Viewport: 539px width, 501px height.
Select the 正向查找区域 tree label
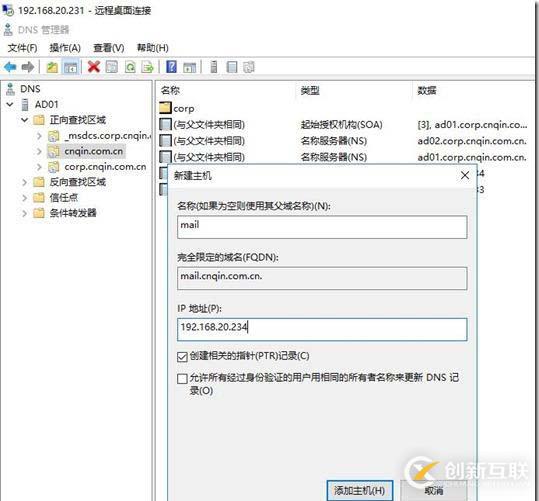(78, 120)
